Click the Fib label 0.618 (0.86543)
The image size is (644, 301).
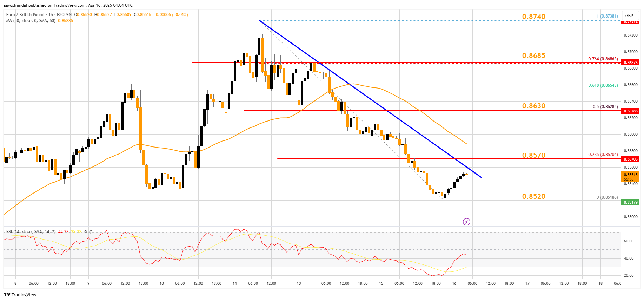point(603,85)
